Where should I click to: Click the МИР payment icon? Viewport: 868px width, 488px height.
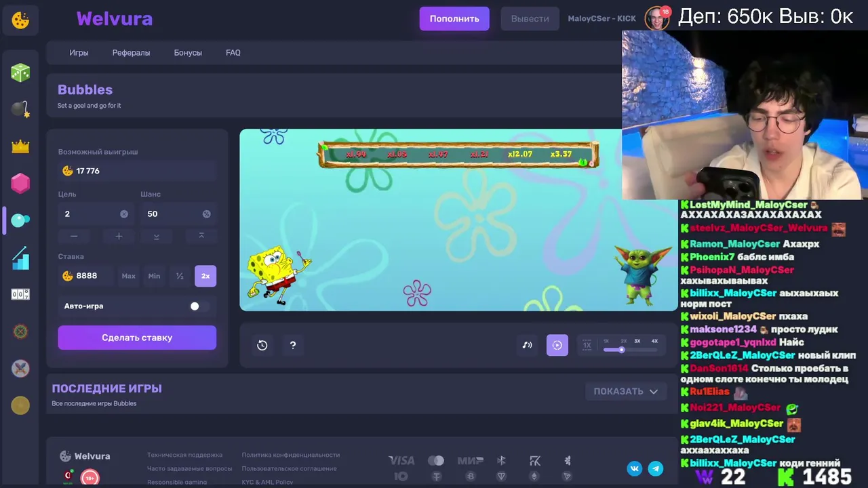470,461
